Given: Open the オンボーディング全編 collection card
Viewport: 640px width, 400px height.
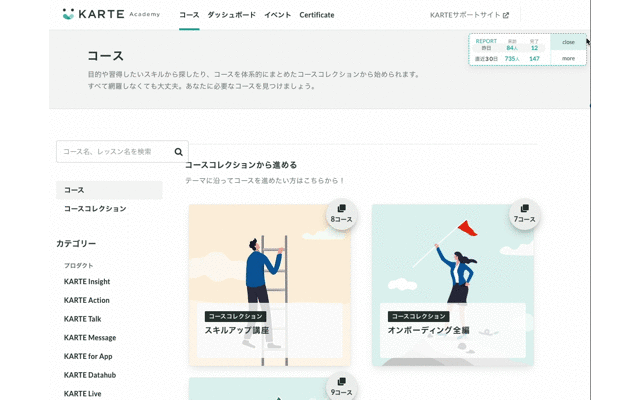Looking at the screenshot, I should click(453, 285).
